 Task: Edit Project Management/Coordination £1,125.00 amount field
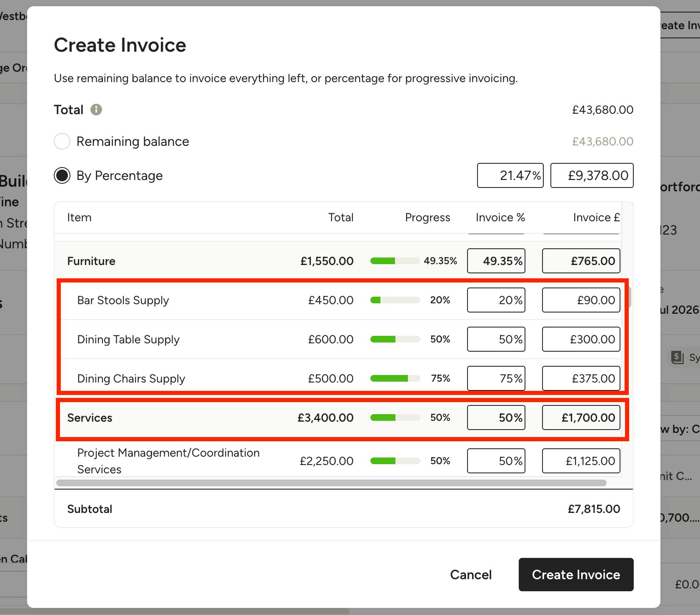(x=581, y=461)
